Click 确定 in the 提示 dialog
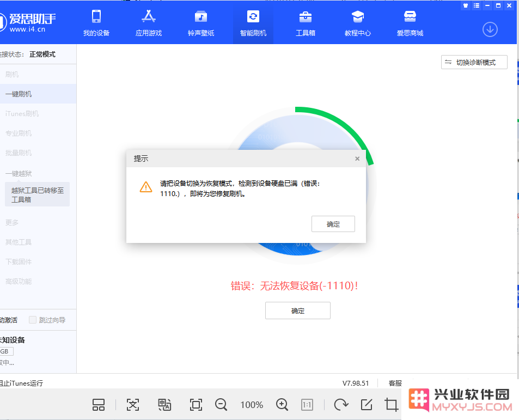 (333, 224)
